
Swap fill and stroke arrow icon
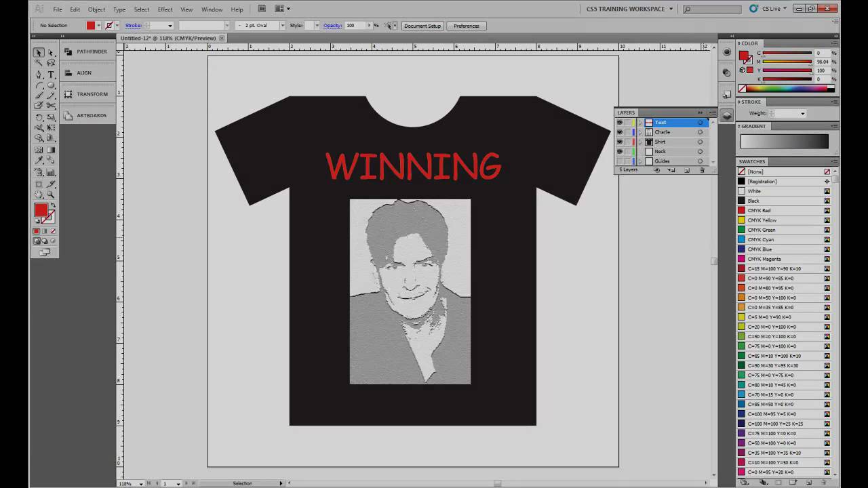pos(53,205)
